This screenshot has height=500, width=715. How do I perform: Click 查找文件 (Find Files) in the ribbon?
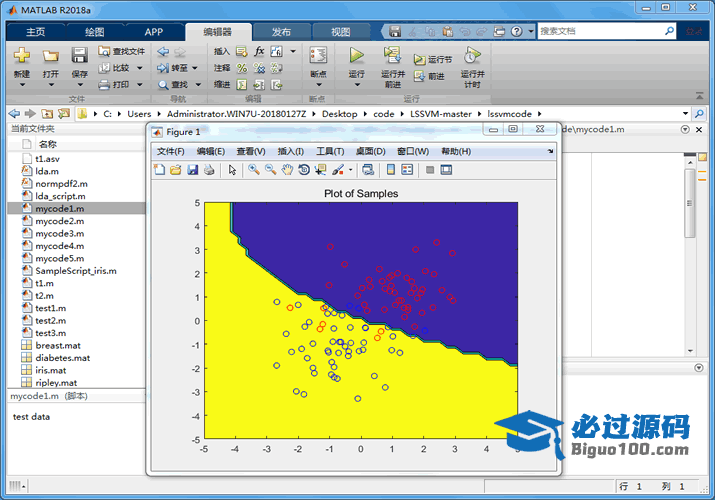pyautogui.click(x=122, y=52)
